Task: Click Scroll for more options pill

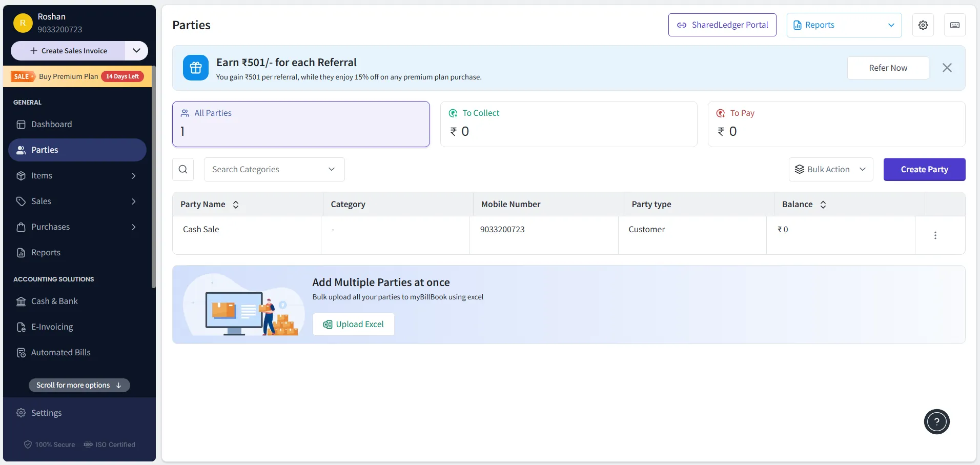Action: [x=79, y=386]
